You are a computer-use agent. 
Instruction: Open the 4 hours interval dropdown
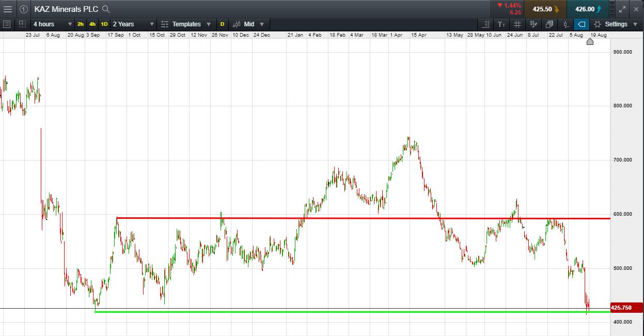click(52, 24)
